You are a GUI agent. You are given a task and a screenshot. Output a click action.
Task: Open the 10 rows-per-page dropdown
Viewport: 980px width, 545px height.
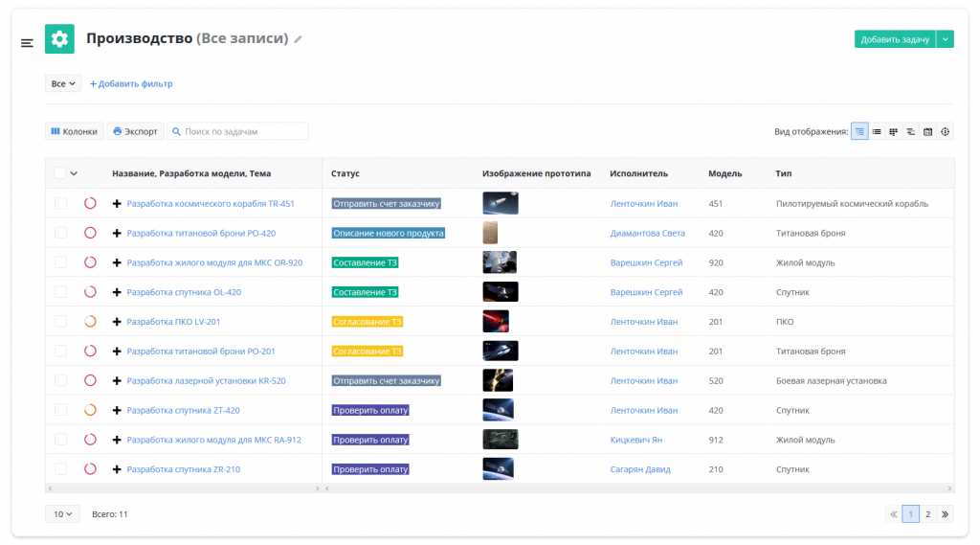(x=62, y=514)
